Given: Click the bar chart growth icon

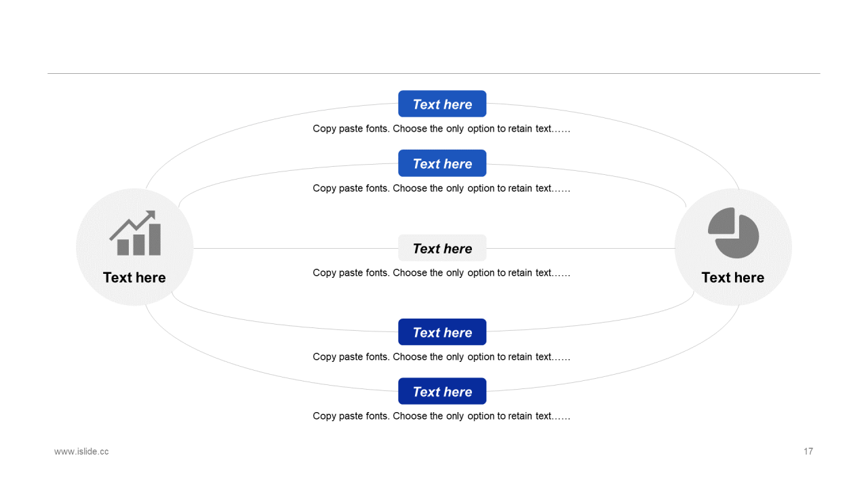Looking at the screenshot, I should (135, 232).
